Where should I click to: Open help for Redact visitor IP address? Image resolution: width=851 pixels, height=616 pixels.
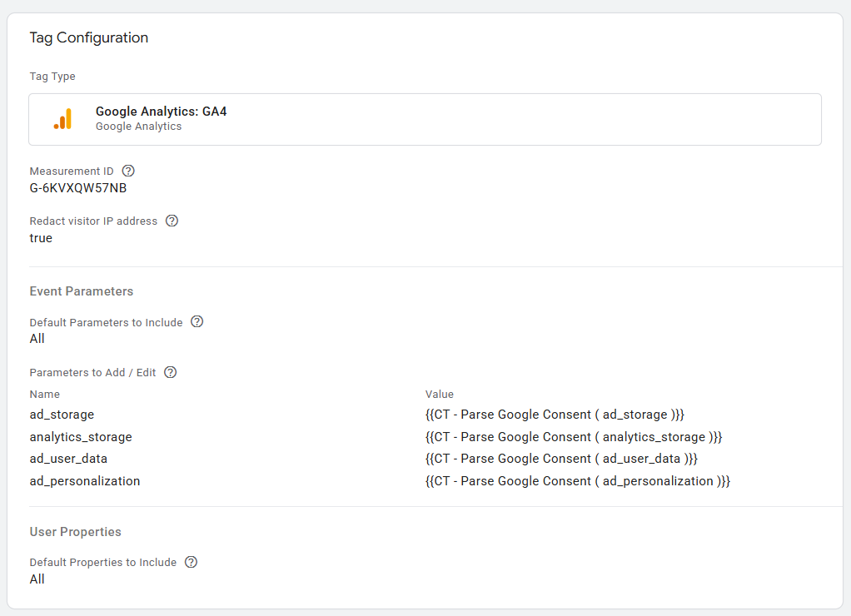172,221
